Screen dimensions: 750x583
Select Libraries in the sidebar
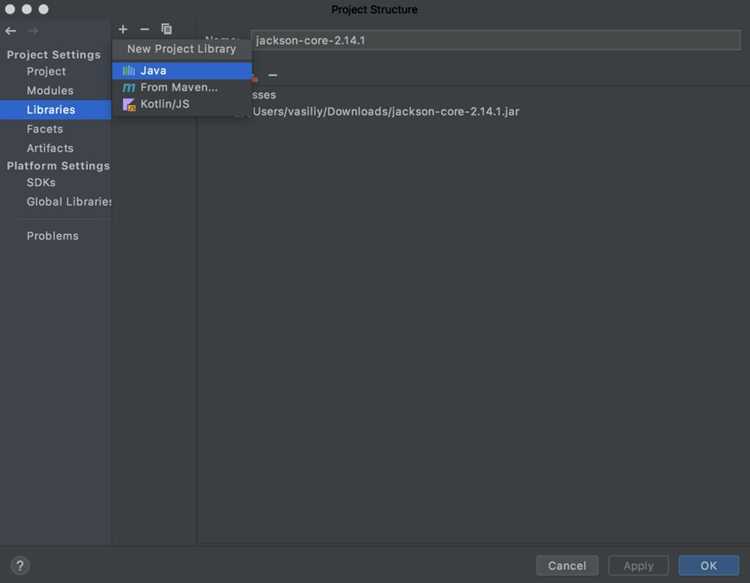[x=55, y=110]
